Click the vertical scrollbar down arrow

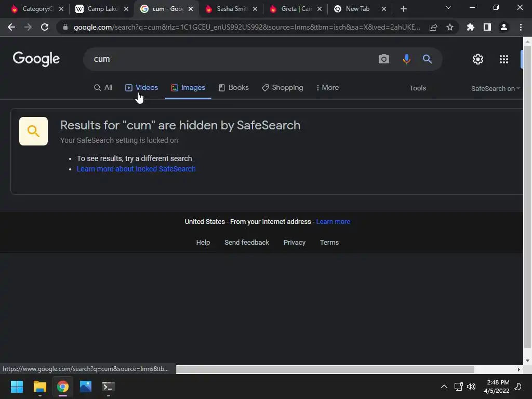coord(527,361)
